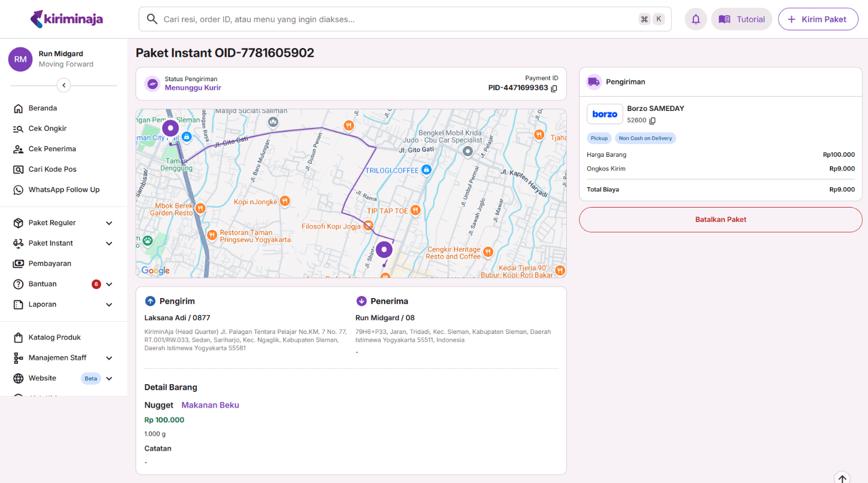
Task: Copy the Borzo tracking number 52600
Action: pyautogui.click(x=653, y=120)
